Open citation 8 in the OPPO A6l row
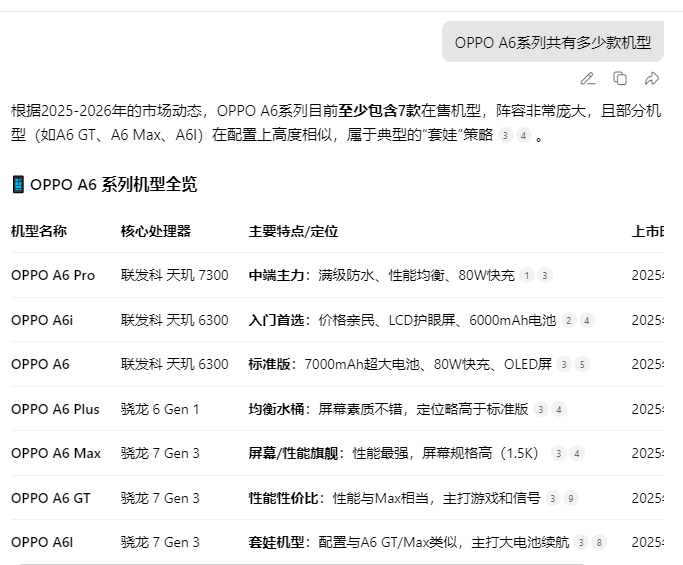The width and height of the screenshot is (683, 565). (598, 543)
